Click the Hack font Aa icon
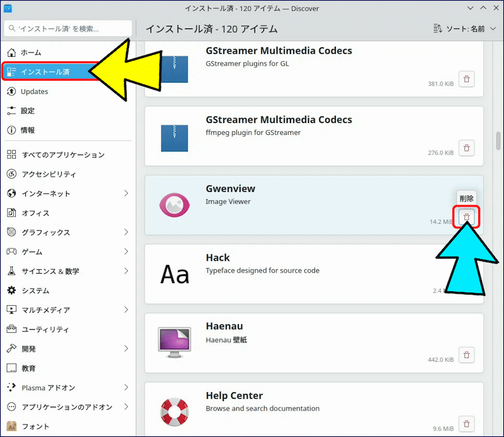Viewport: 504px width, 437px height. pyautogui.click(x=175, y=274)
